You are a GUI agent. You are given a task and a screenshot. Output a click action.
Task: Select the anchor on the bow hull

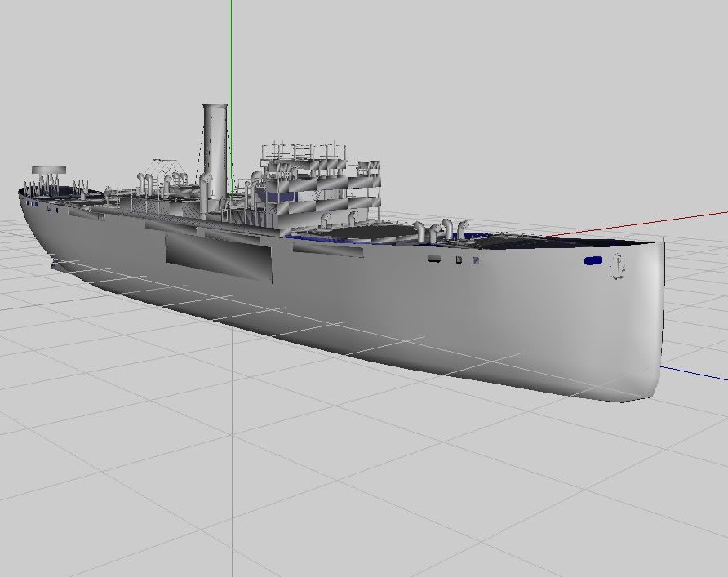pyautogui.click(x=618, y=266)
